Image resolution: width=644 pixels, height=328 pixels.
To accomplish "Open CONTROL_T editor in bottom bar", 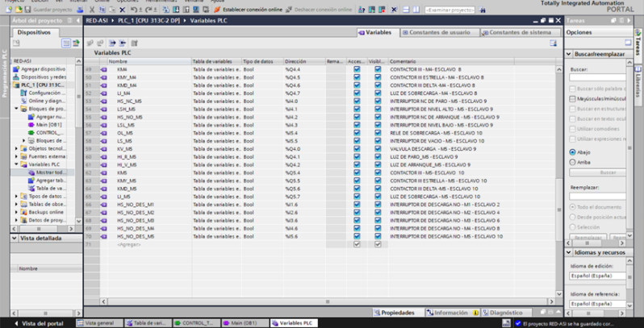I will click(197, 323).
